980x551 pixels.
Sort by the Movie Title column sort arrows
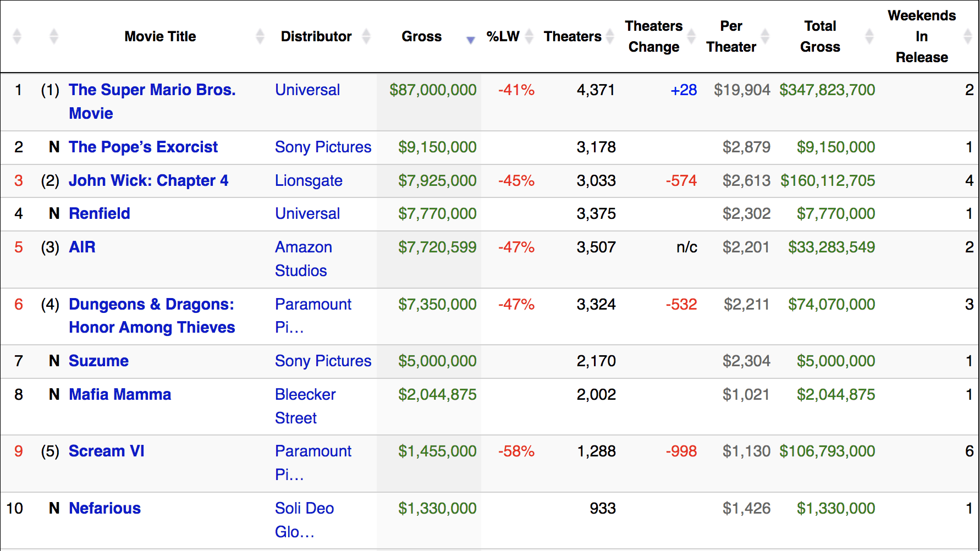260,36
